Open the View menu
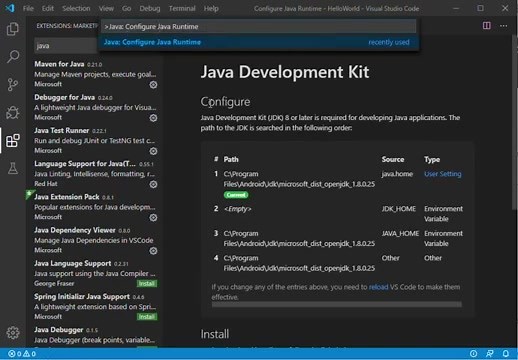 pyautogui.click(x=106, y=8)
